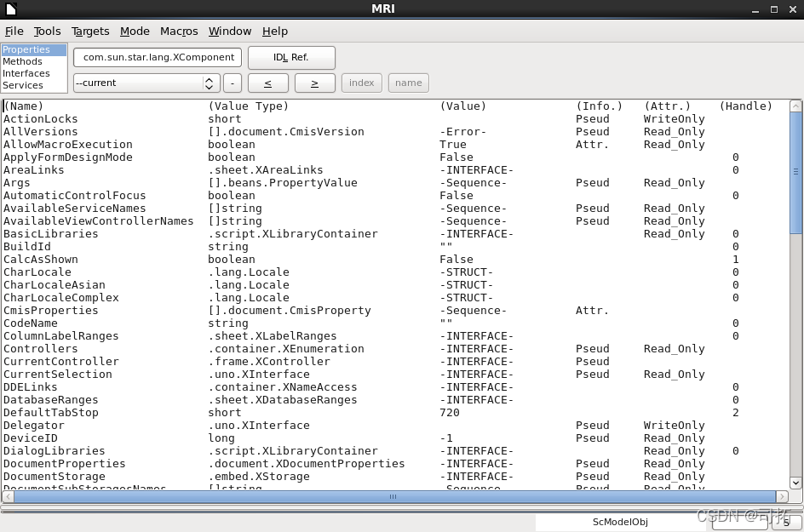Screen dimensions: 804x532
Task: Click the vertical scrollbar thumb
Action: (795, 172)
